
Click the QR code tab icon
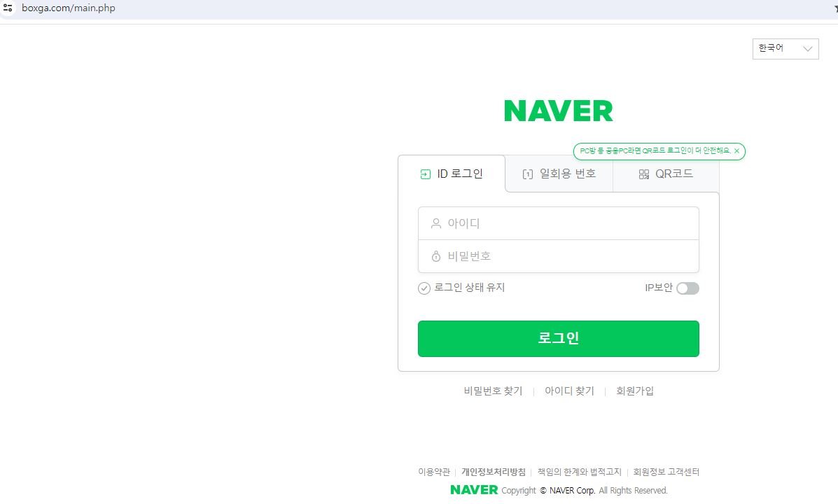click(644, 174)
